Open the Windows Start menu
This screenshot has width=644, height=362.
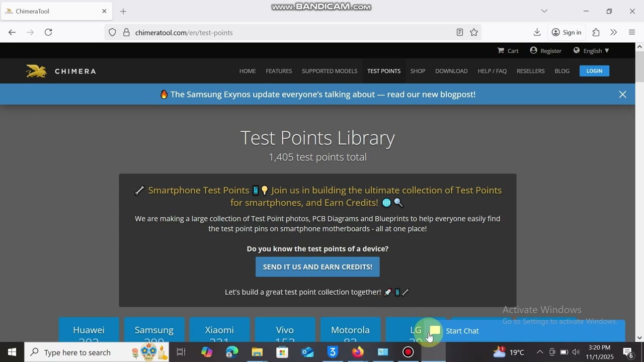point(12,352)
